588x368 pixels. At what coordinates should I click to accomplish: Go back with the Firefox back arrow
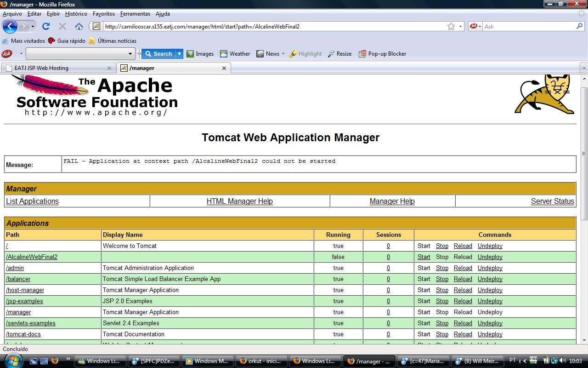click(10, 26)
